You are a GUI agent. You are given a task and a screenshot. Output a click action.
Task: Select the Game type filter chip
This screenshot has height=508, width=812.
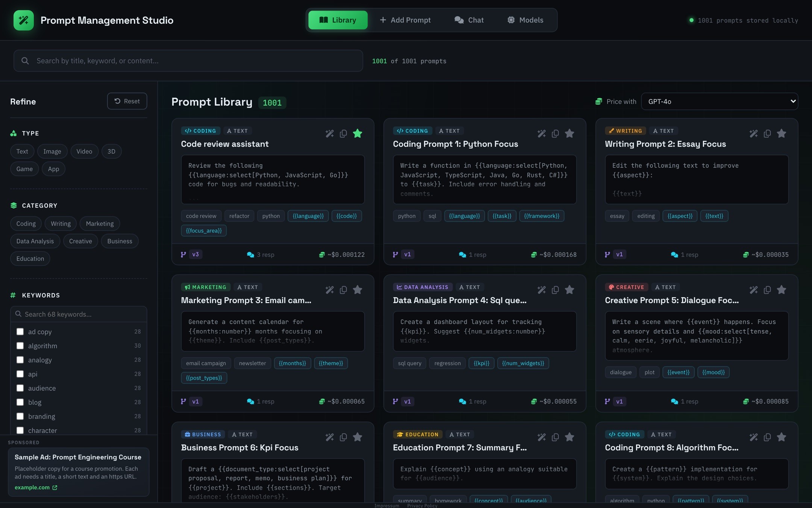pyautogui.click(x=24, y=169)
